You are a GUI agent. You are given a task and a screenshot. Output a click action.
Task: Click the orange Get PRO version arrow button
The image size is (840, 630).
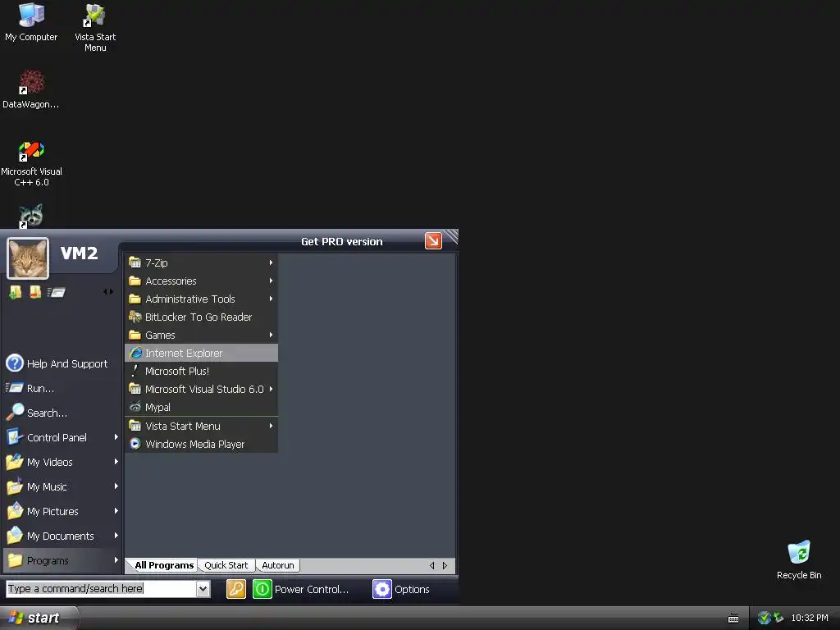pyautogui.click(x=433, y=241)
